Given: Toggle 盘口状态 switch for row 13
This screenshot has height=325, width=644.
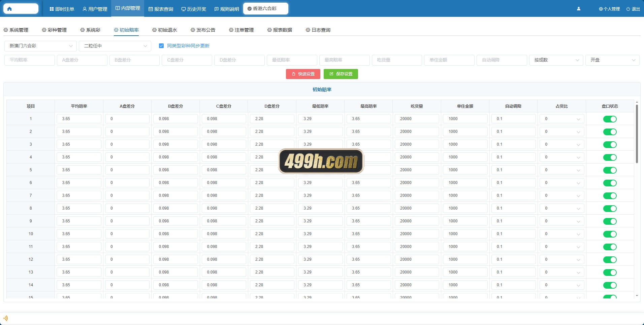Looking at the screenshot, I should (610, 273).
